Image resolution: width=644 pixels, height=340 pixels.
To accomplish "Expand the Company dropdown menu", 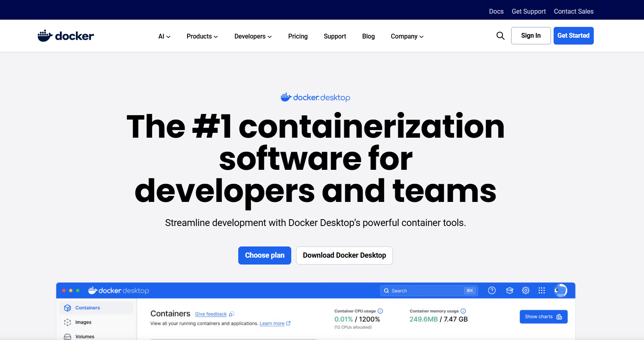I will click(407, 36).
